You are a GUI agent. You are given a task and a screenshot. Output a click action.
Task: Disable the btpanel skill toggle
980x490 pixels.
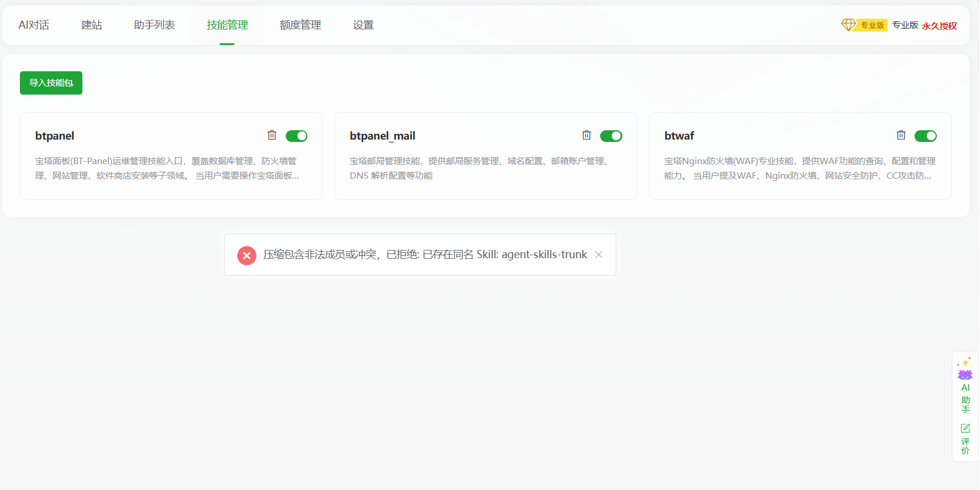[296, 136]
